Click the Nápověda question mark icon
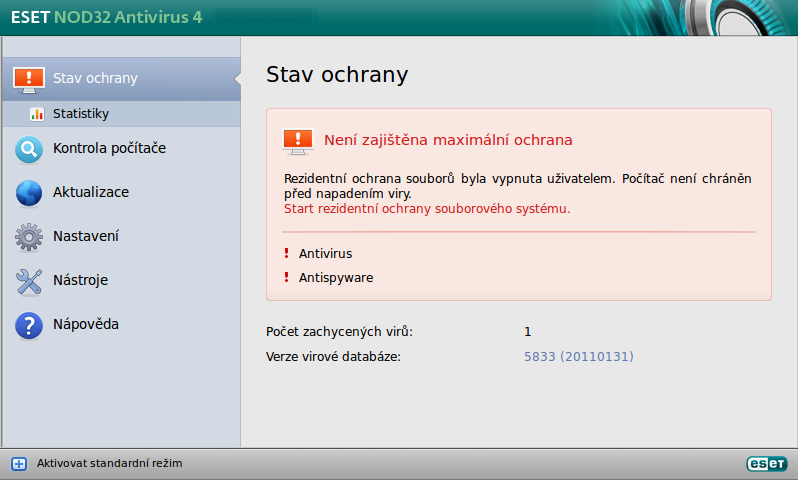This screenshot has height=480, width=798. pyautogui.click(x=29, y=325)
